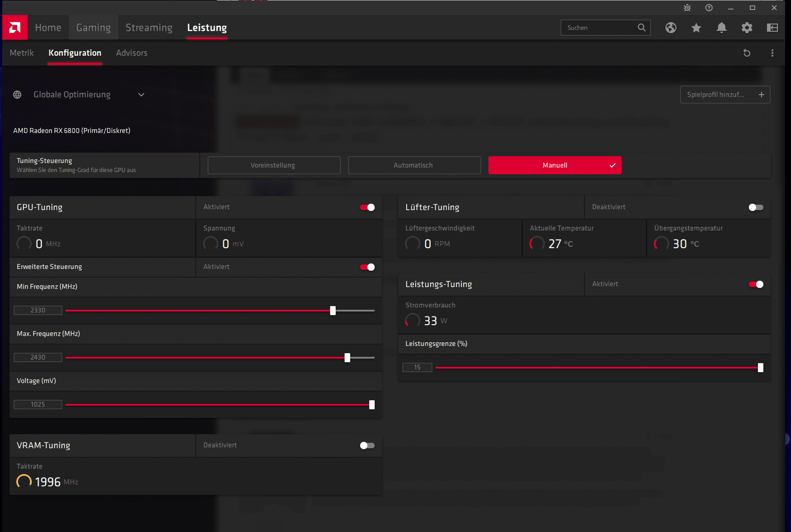Minimize the AMD Software window
The image size is (791, 532).
731,8
